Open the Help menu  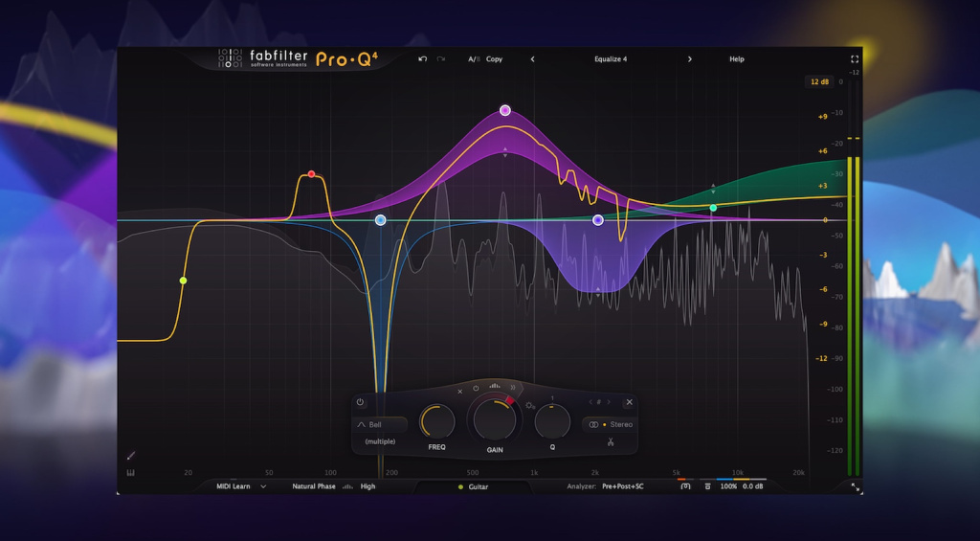coord(737,59)
